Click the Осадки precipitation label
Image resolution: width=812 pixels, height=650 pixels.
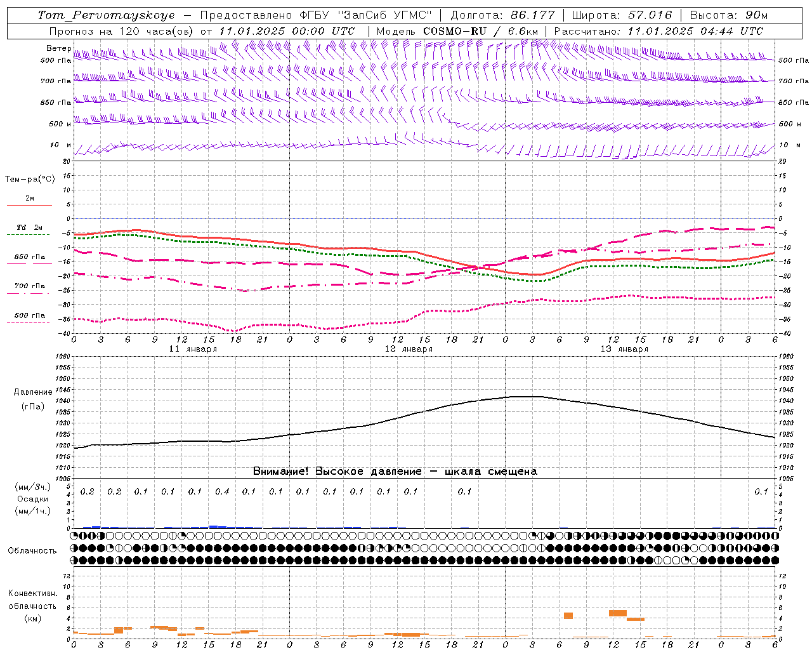[33, 499]
